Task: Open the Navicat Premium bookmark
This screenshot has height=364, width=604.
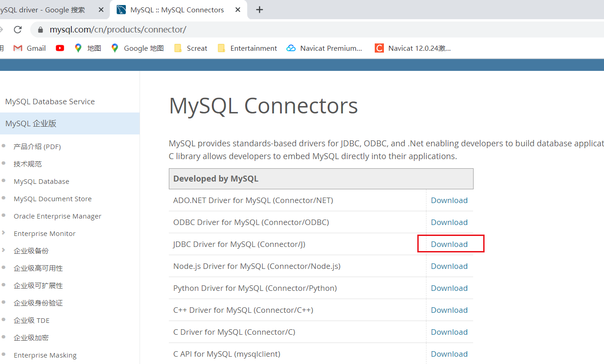Action: pyautogui.click(x=324, y=48)
